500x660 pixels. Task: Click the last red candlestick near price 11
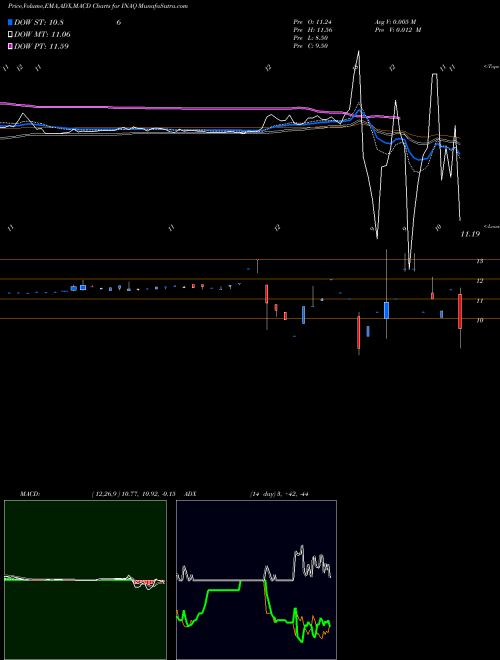point(460,311)
